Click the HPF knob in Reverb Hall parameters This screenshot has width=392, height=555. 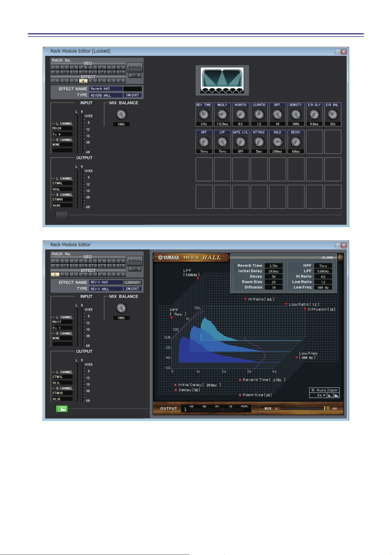tap(204, 142)
